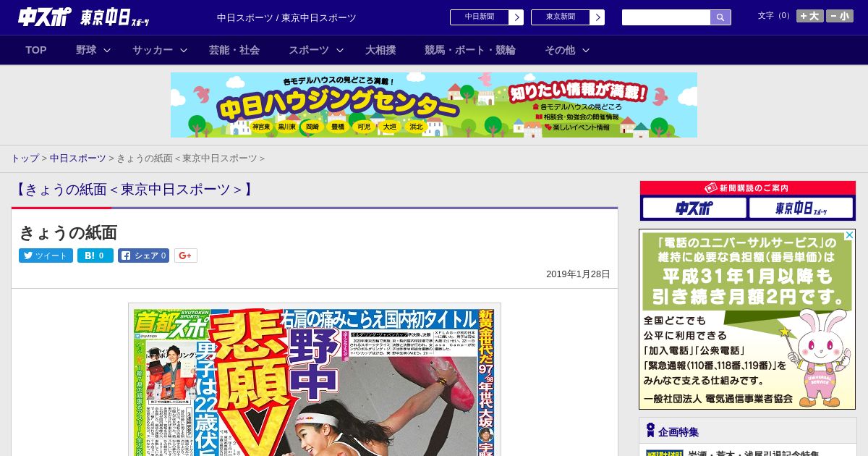
Task: Click the 文字（0）label
Action: 775,16
